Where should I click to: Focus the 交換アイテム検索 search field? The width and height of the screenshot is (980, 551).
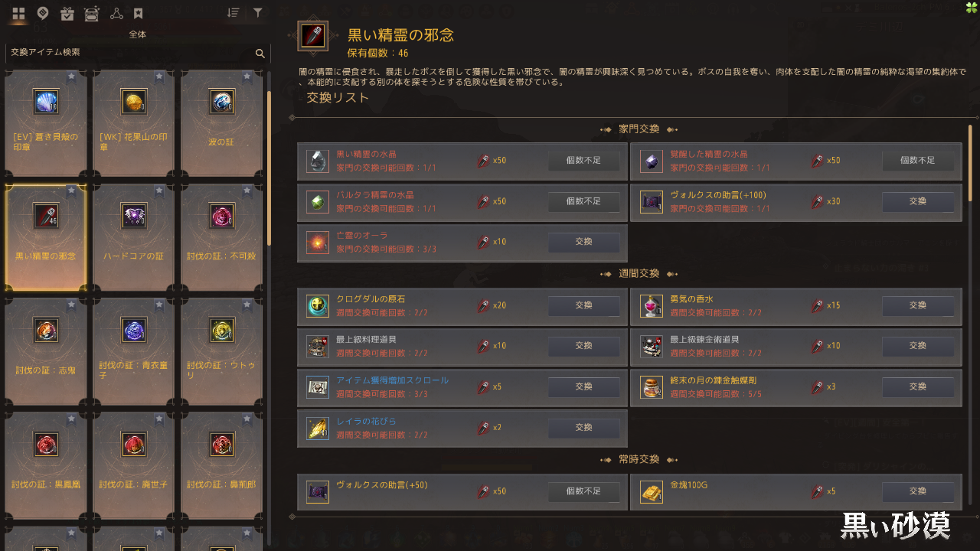[138, 53]
